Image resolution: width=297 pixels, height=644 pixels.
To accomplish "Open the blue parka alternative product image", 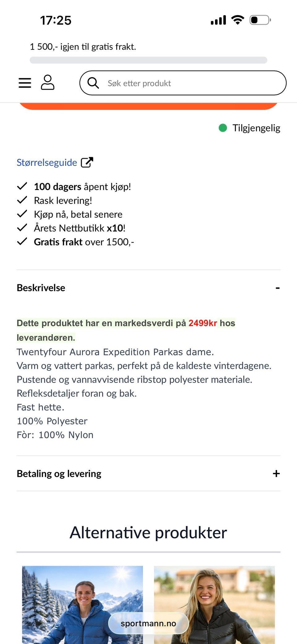I will [x=82, y=603].
